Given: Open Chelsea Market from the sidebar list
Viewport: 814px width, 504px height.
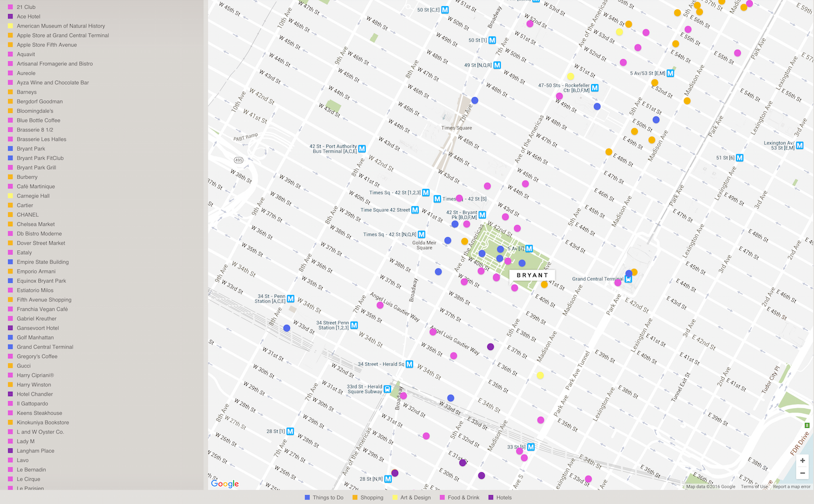Looking at the screenshot, I should pos(35,224).
